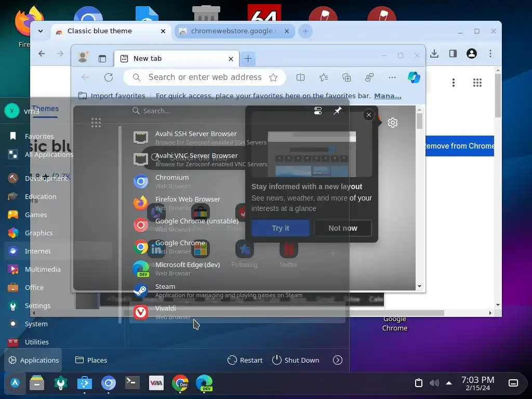
Task: Open the Graphics category
Action: pyautogui.click(x=58, y=233)
